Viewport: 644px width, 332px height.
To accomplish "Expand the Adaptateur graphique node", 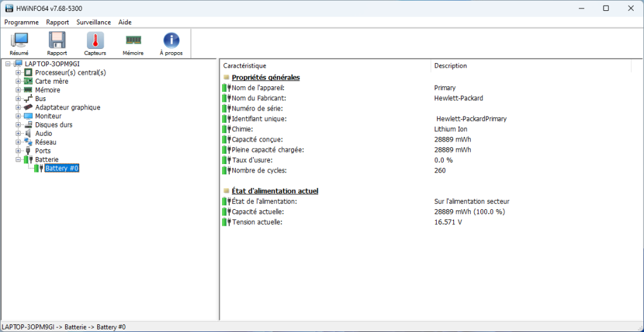I will 18,107.
